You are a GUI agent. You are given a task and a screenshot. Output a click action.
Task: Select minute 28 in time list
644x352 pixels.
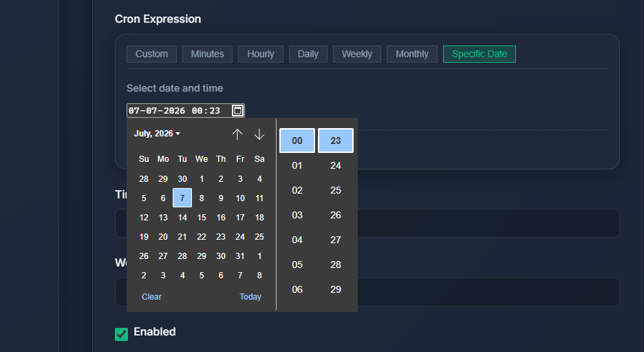(x=336, y=265)
